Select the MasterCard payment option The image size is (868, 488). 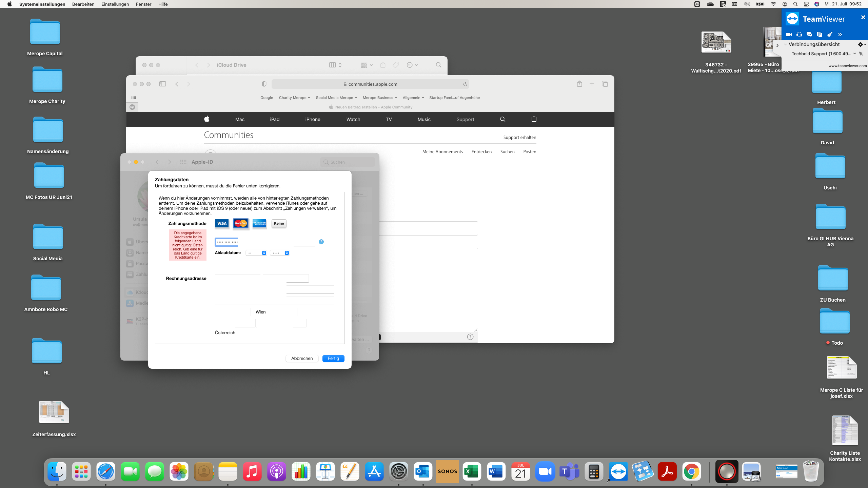tap(241, 223)
